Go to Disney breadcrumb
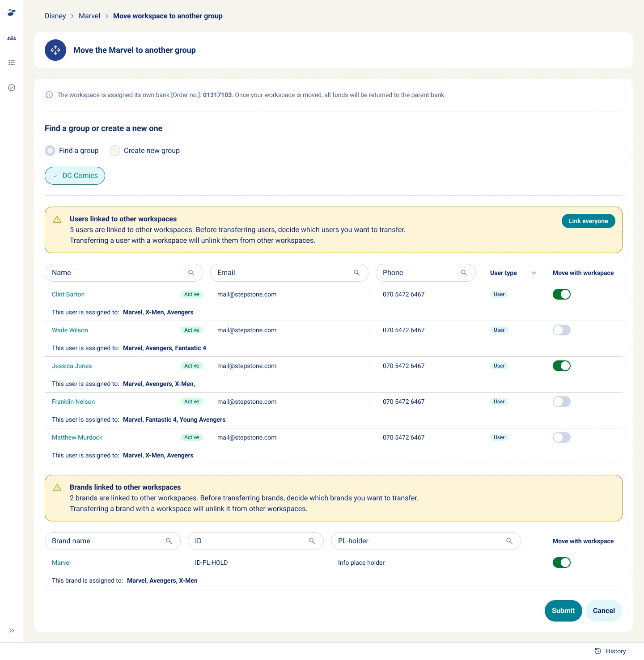 click(55, 16)
